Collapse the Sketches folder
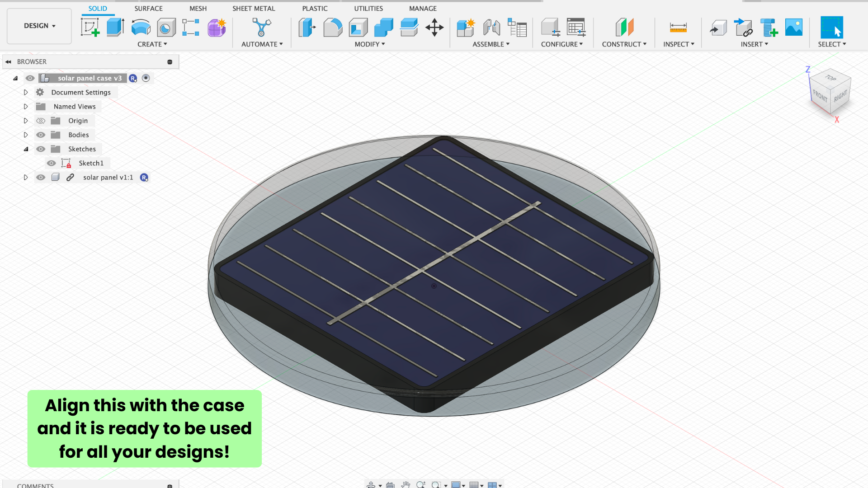The image size is (868, 488). tap(26, 149)
